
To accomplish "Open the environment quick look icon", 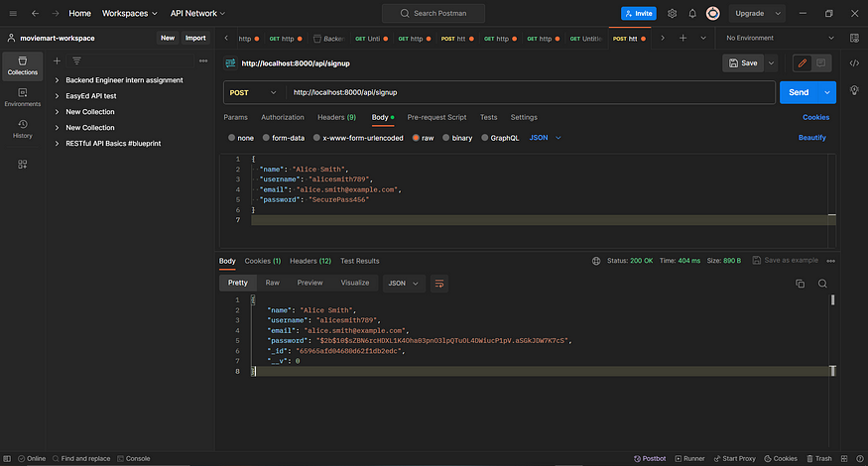I will click(x=854, y=39).
